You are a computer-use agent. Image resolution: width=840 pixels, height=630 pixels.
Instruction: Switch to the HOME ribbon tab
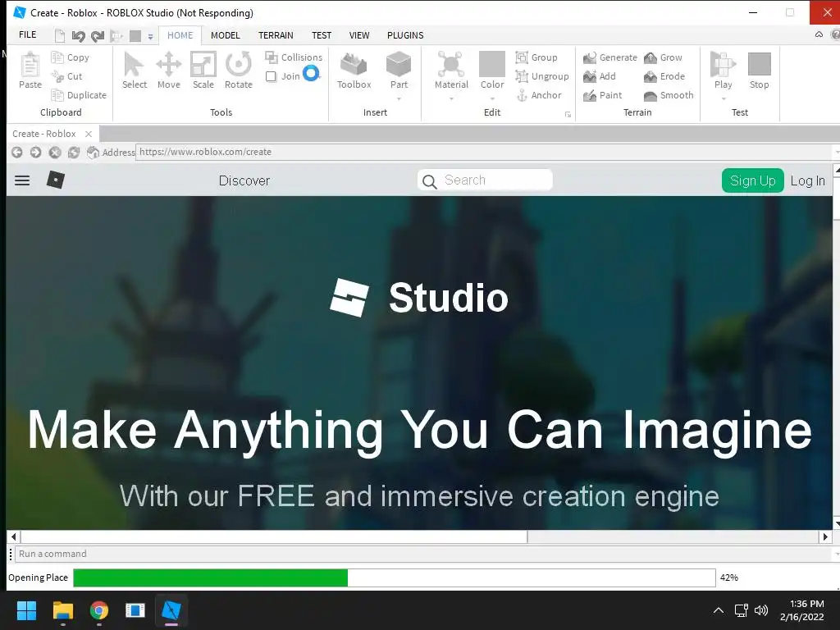[x=180, y=35]
